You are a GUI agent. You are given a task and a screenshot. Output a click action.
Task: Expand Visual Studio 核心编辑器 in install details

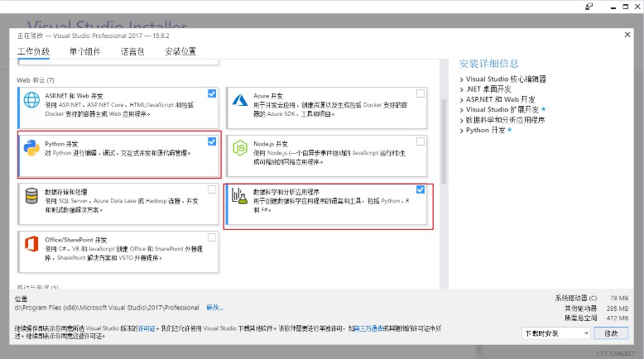[x=462, y=79]
